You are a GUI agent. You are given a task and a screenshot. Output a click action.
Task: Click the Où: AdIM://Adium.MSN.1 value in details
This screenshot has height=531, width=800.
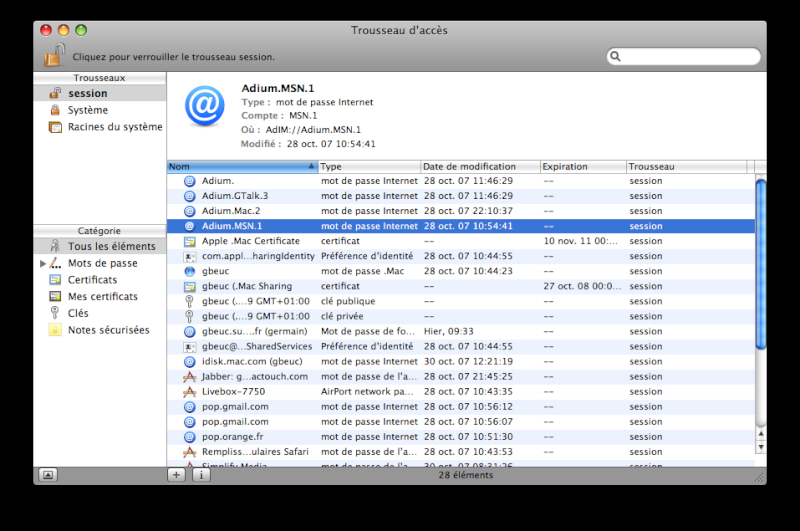click(313, 130)
